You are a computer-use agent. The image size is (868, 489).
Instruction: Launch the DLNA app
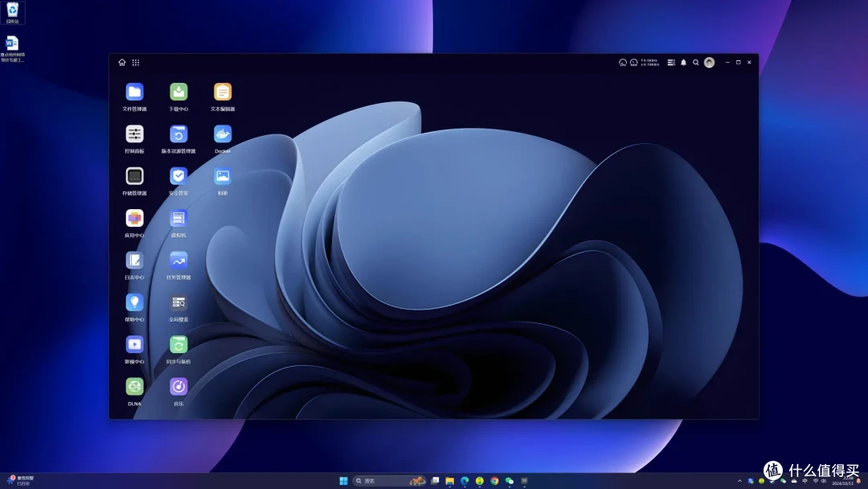[134, 387]
